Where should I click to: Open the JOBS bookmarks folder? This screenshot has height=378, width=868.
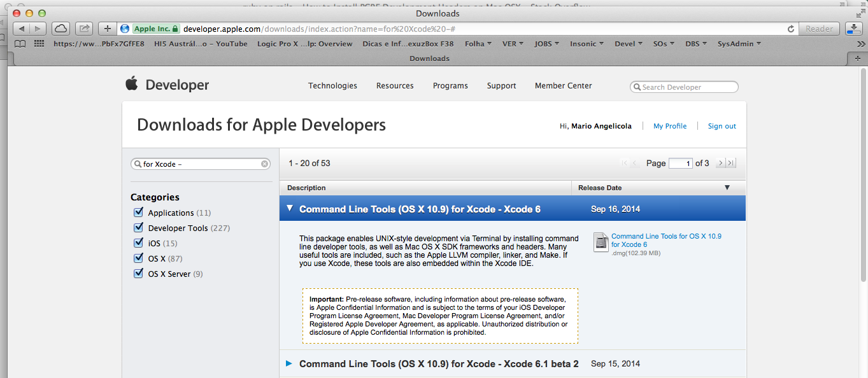point(547,44)
